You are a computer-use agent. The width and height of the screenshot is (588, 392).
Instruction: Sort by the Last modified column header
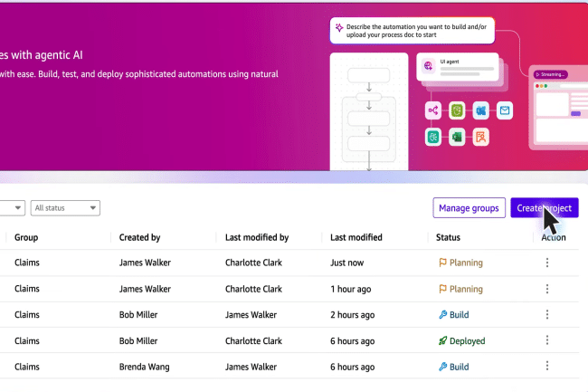pos(356,238)
